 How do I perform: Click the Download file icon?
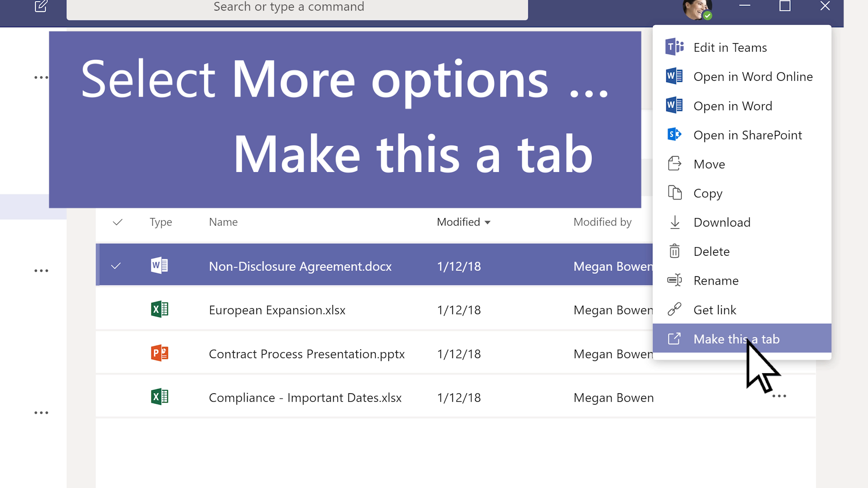click(674, 222)
